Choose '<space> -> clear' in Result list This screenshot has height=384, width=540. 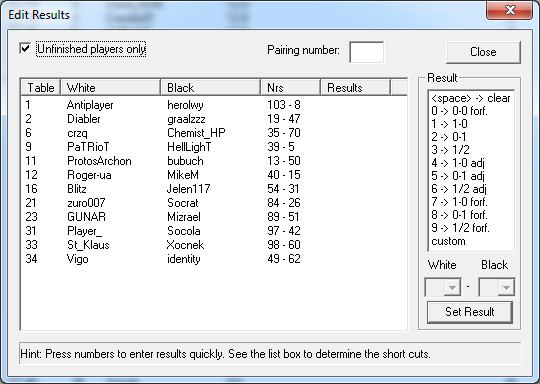[471, 98]
